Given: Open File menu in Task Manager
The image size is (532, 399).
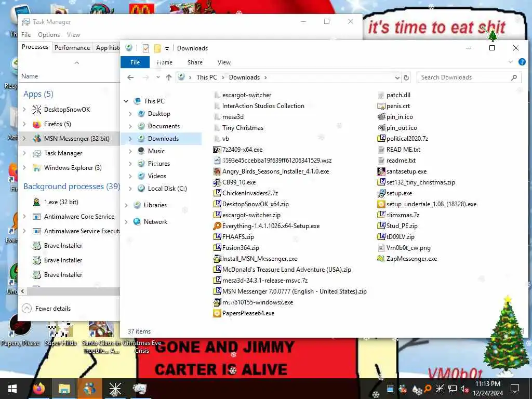Looking at the screenshot, I should tap(26, 35).
